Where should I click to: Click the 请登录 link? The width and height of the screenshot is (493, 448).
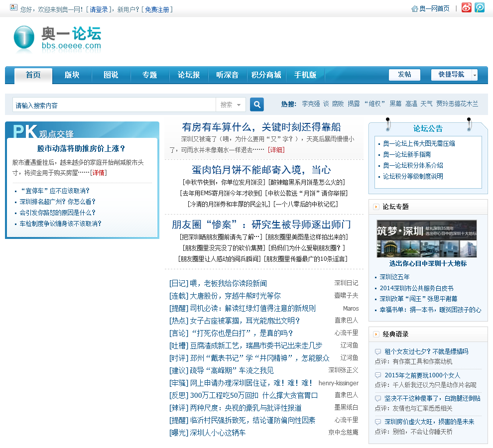99,10
